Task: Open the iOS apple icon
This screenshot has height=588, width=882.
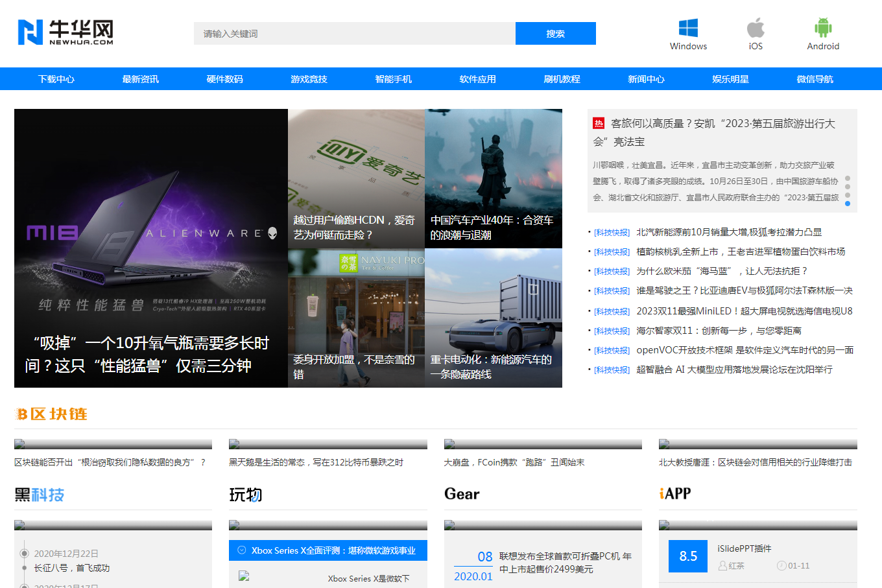Action: click(756, 28)
